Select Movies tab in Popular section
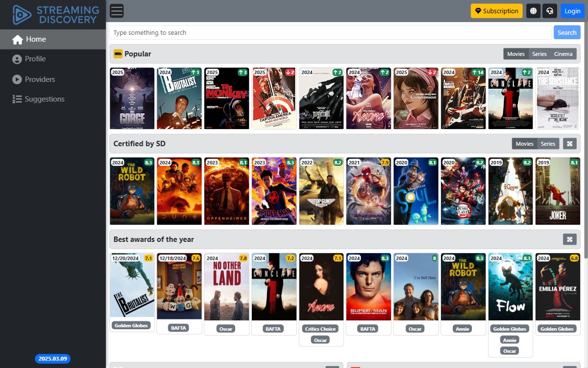This screenshot has height=368, width=588. tap(515, 54)
